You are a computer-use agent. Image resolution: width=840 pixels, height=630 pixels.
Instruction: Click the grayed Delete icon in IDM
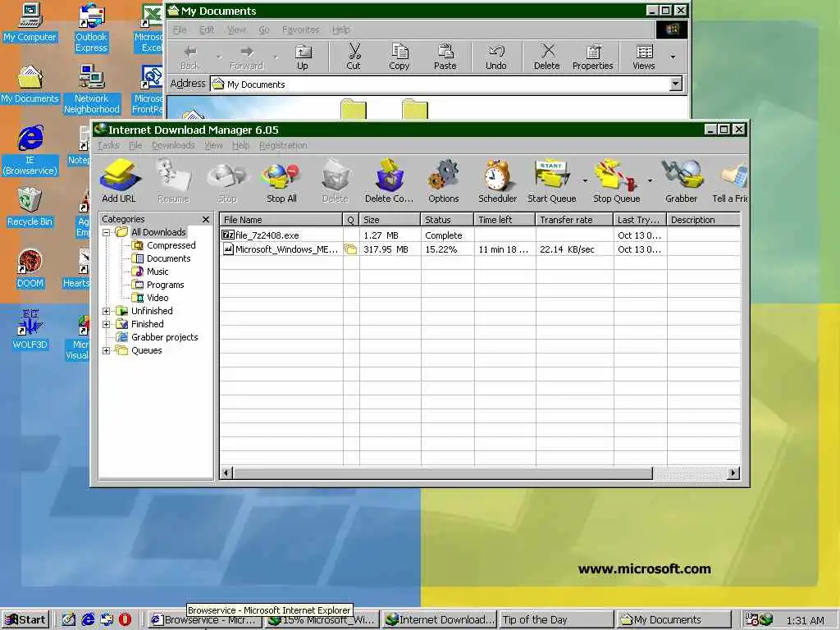(336, 180)
